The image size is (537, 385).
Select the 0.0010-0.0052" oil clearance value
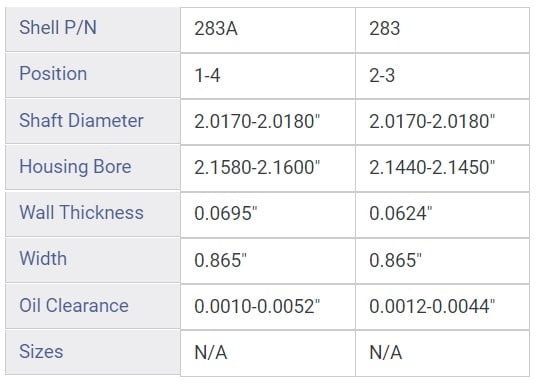coord(268,307)
